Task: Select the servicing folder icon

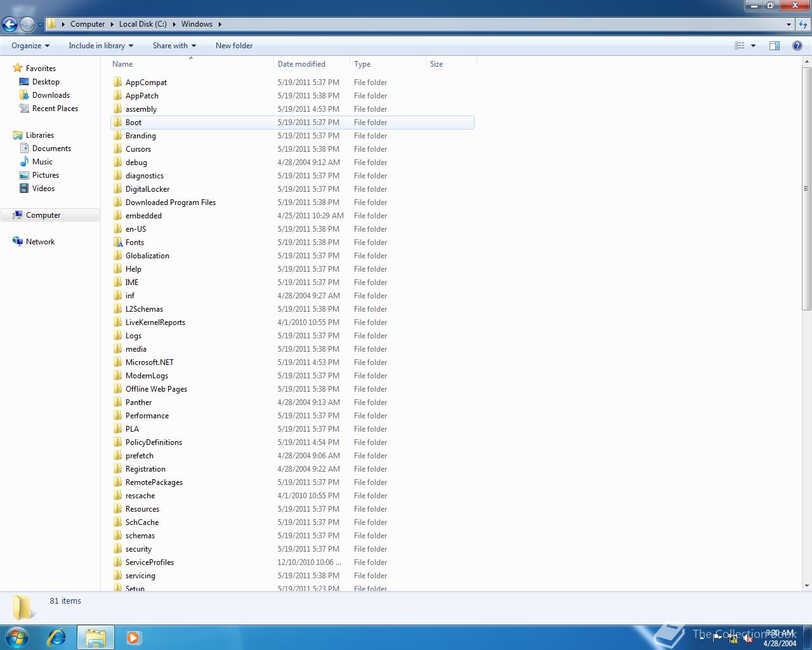Action: [x=117, y=576]
